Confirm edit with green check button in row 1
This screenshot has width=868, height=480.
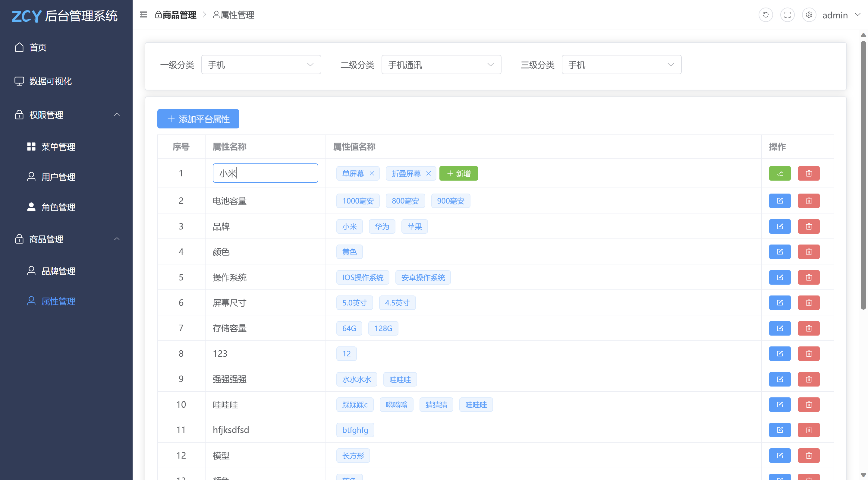pos(780,173)
